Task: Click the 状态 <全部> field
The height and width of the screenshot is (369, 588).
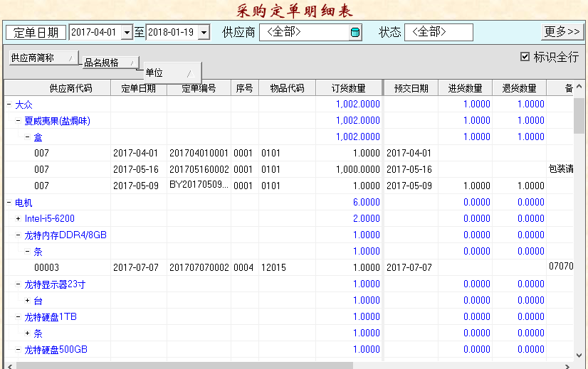Action: click(x=439, y=32)
